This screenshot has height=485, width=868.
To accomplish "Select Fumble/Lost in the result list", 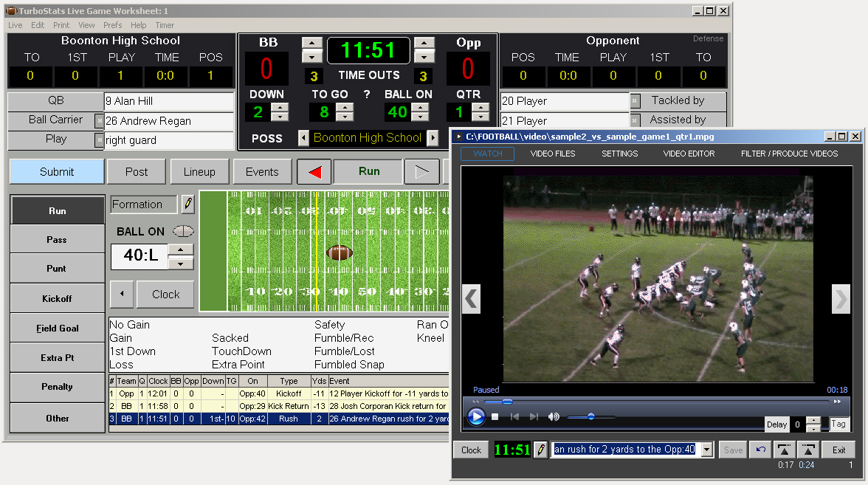I will (x=344, y=351).
